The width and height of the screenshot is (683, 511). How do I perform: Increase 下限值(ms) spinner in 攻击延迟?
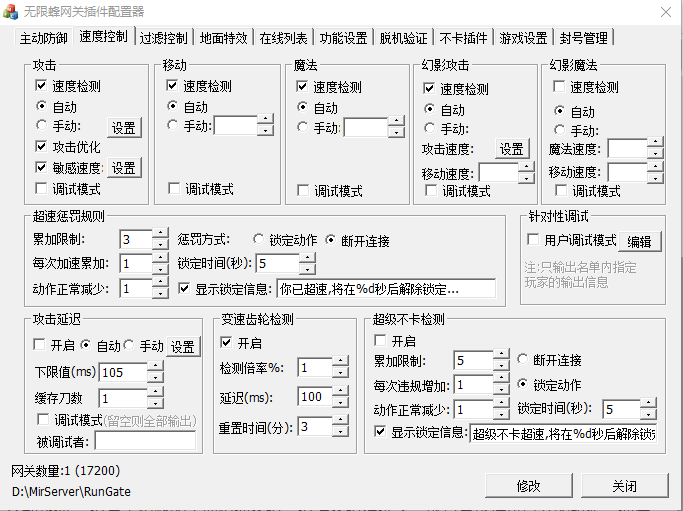click(155, 367)
